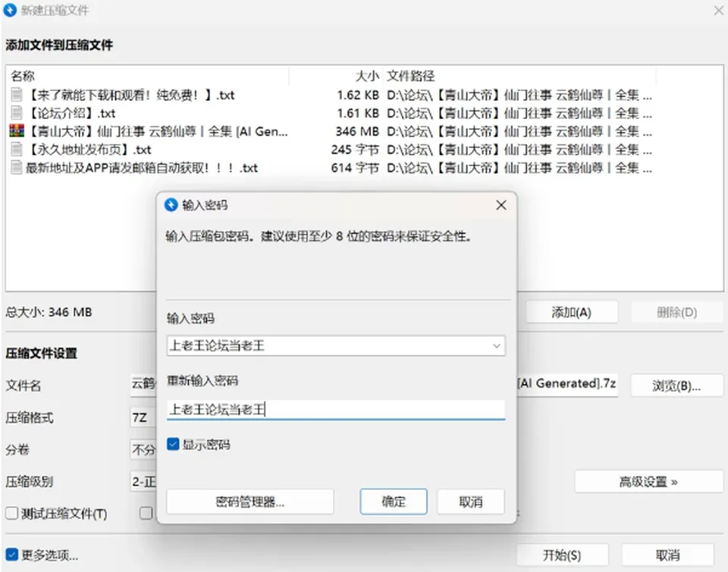
Task: Toggle the 更多选项 checkbox
Action: [x=11, y=555]
